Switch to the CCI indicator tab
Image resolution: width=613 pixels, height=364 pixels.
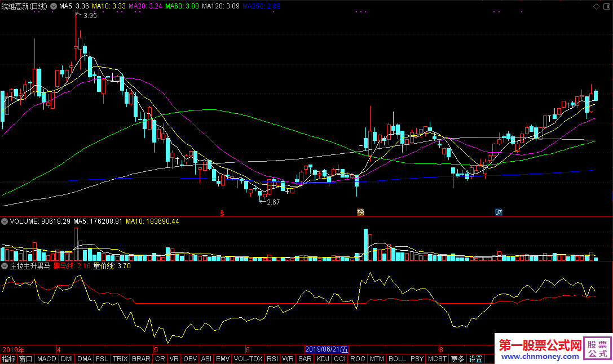coord(339,359)
